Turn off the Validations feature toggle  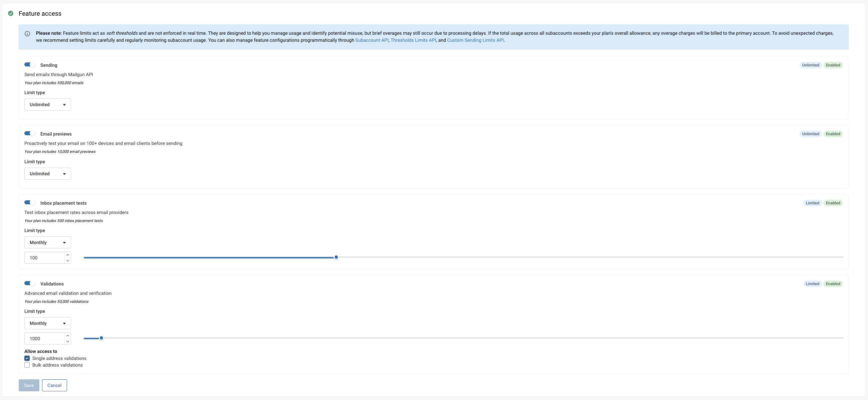29,283
